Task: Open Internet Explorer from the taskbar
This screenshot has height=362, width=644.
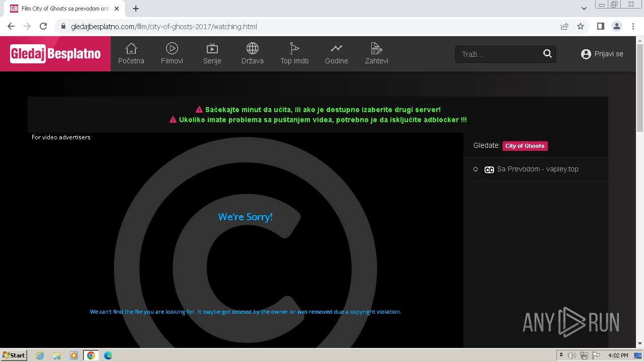Action: [40, 355]
